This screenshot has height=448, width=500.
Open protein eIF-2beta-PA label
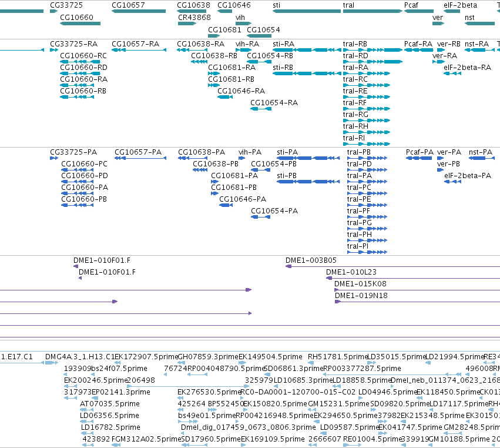coord(468,176)
